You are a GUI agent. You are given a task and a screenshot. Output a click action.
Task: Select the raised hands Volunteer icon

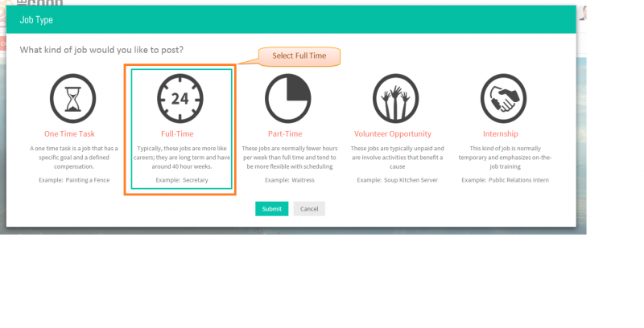click(396, 98)
